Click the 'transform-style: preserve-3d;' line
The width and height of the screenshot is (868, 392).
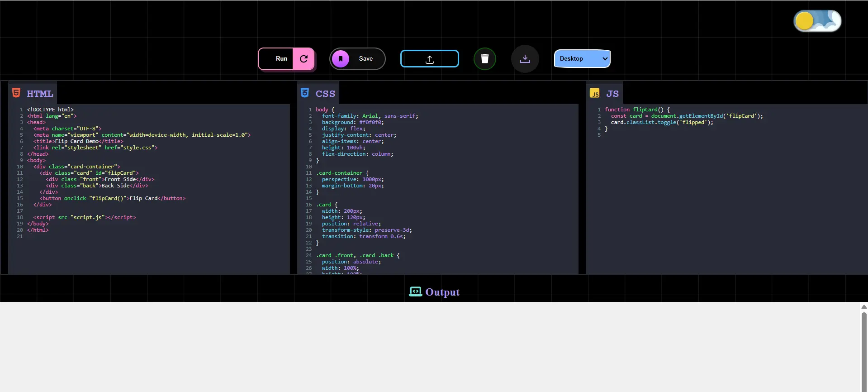pyautogui.click(x=367, y=230)
